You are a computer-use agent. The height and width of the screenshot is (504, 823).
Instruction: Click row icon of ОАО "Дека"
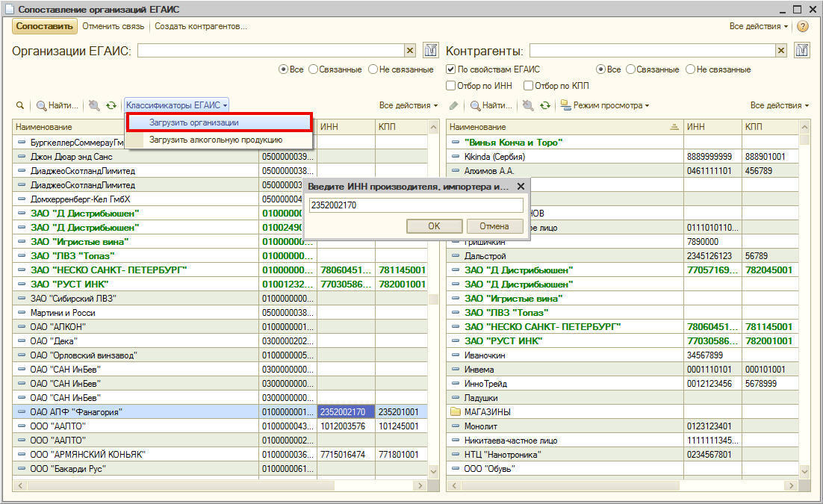pos(22,340)
